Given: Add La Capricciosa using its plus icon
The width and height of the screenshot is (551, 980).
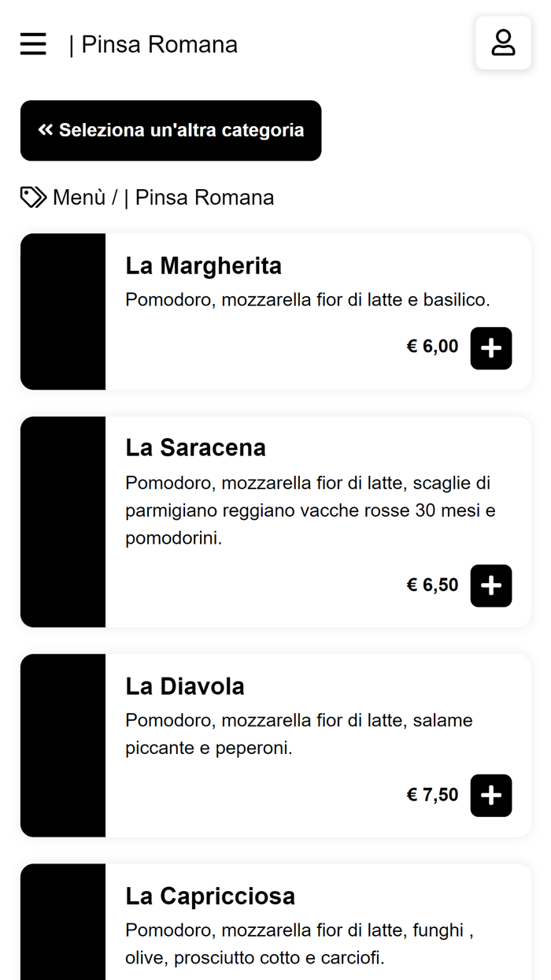Looking at the screenshot, I should click(x=490, y=977).
